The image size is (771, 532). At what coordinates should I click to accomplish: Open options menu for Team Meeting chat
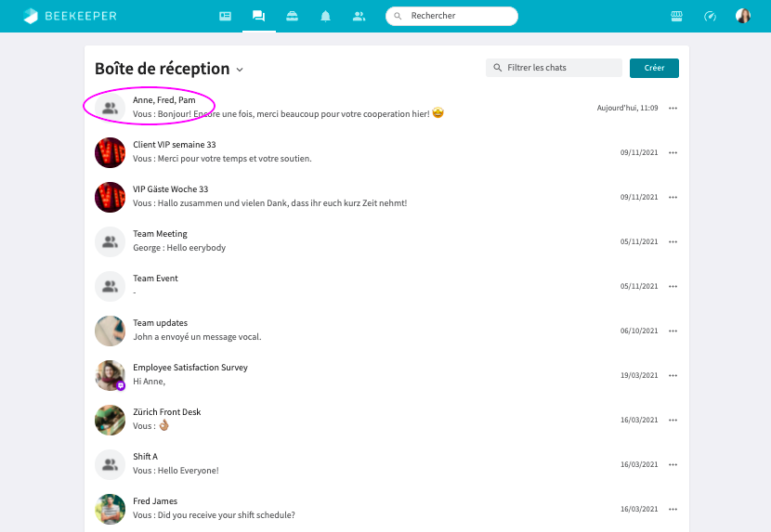click(x=673, y=241)
